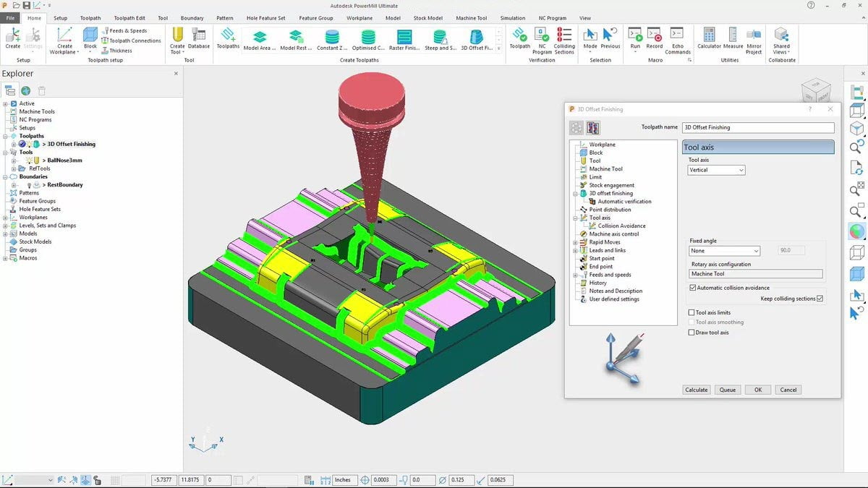This screenshot has height=488, width=868.
Task: Select Constant Z finishing toolpath
Action: pyautogui.click(x=332, y=40)
